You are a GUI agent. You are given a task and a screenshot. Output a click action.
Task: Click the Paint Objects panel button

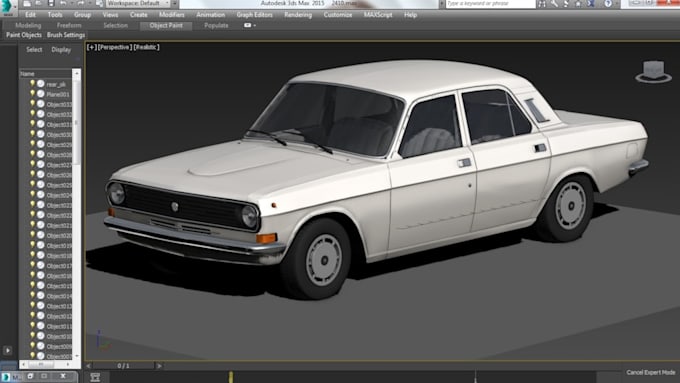(x=24, y=35)
